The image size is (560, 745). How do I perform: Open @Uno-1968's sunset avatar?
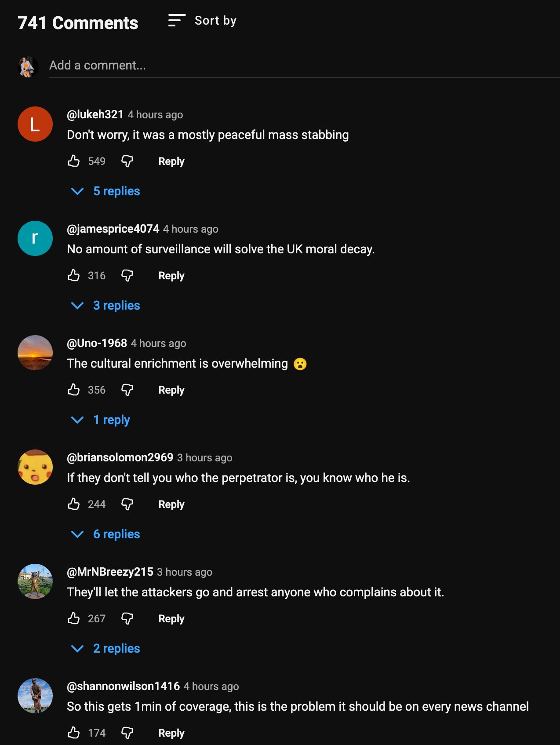pyautogui.click(x=35, y=353)
